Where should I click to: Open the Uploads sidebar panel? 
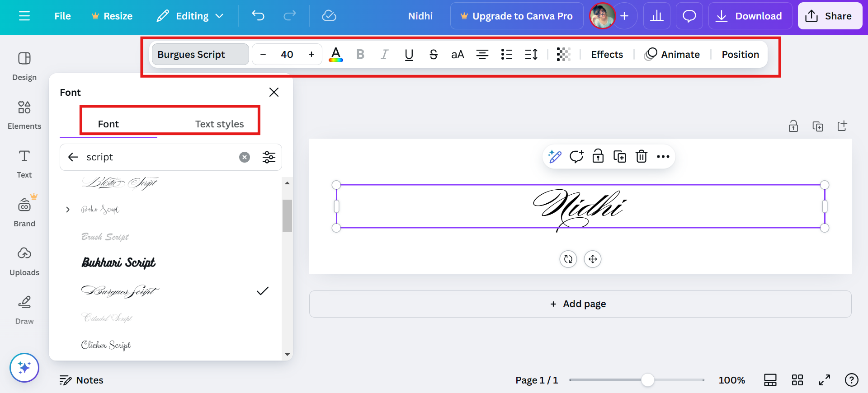[x=24, y=261]
